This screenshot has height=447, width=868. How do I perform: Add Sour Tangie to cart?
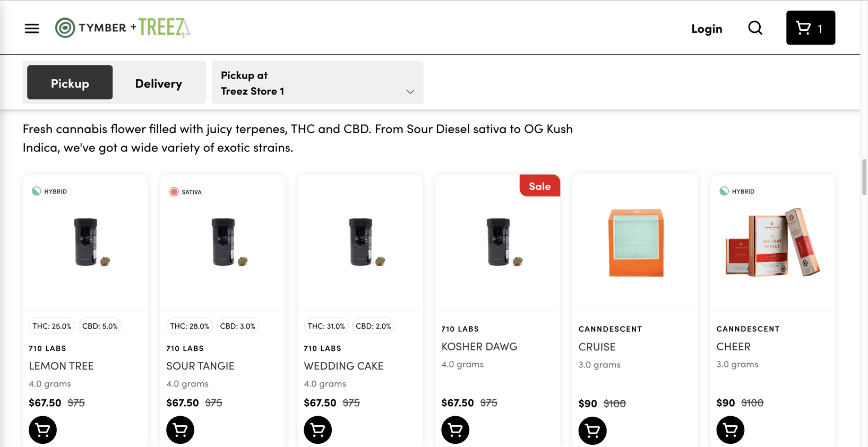(x=180, y=429)
